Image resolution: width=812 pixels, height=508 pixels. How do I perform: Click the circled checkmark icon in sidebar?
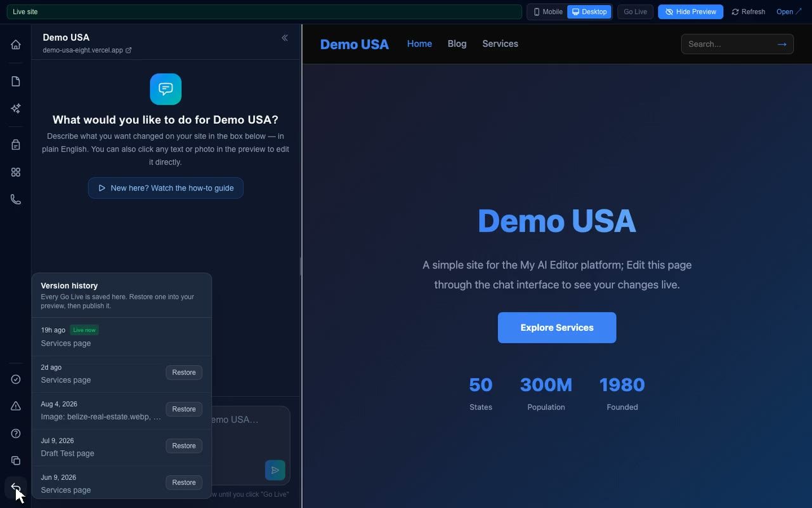point(16,379)
